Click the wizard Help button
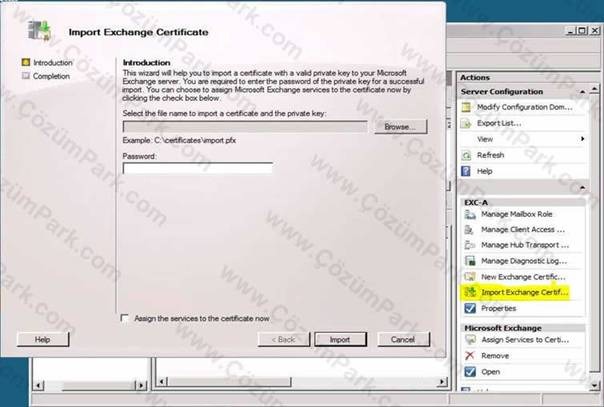The width and height of the screenshot is (604, 407). [x=42, y=340]
